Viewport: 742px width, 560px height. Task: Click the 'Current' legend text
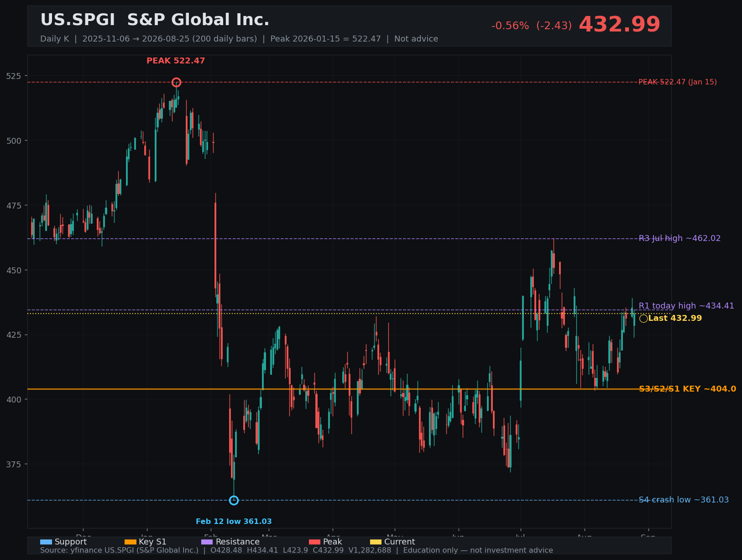(400, 542)
